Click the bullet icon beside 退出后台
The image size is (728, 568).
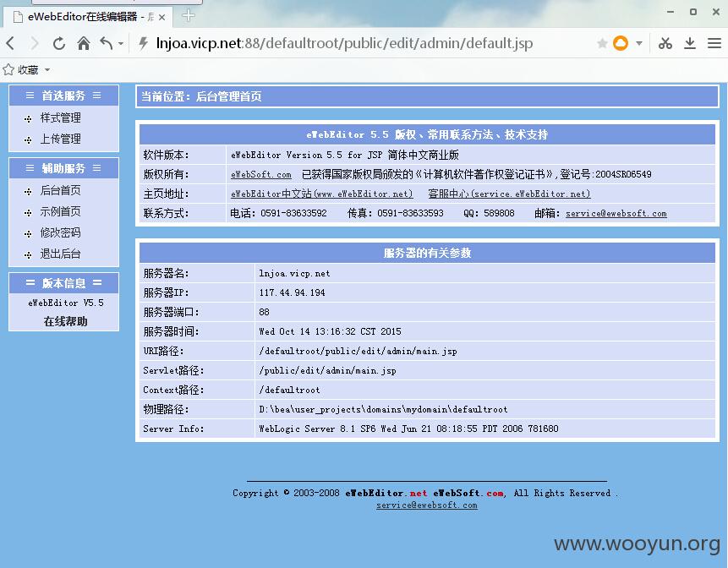[x=28, y=254]
